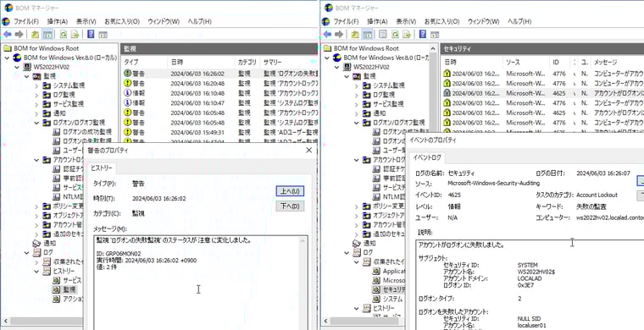
Task: Click action pane icon in left window toolbar
Action: tap(103, 35)
